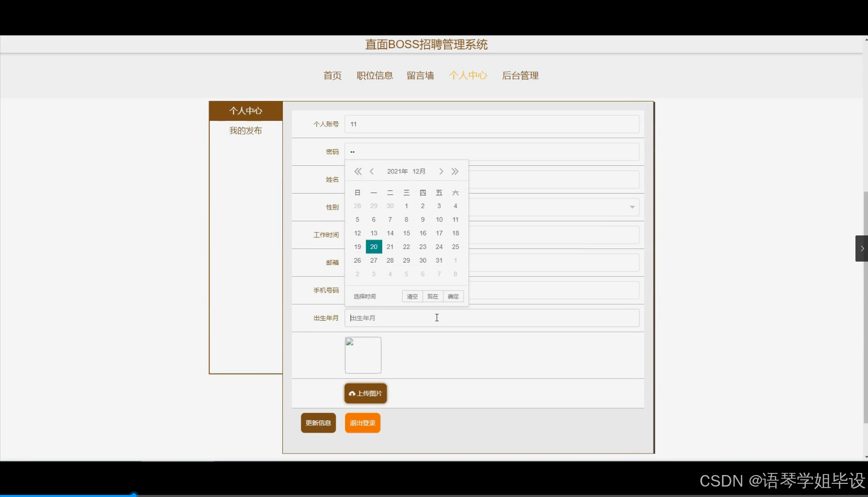The height and width of the screenshot is (497, 868).
Task: Click the 选择时间 time selection link
Action: [x=364, y=296]
